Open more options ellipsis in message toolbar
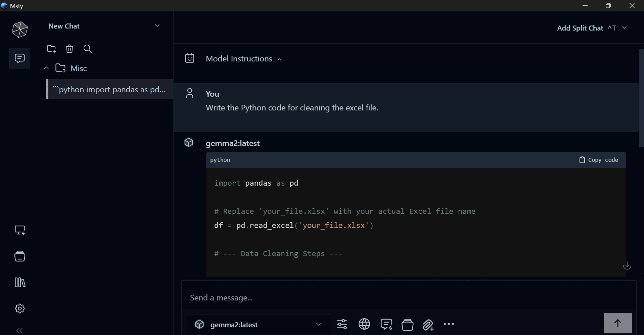This screenshot has height=335, width=644. 449,324
